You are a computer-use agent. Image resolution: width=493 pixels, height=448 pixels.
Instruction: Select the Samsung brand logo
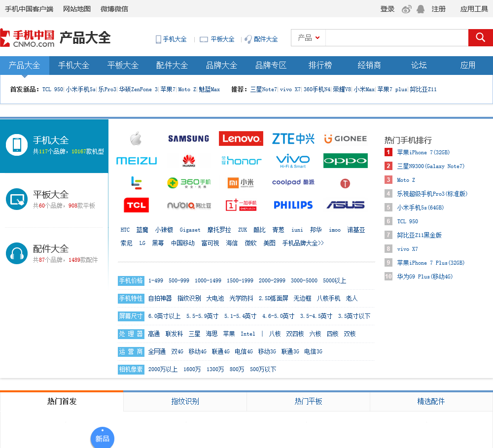coord(189,138)
